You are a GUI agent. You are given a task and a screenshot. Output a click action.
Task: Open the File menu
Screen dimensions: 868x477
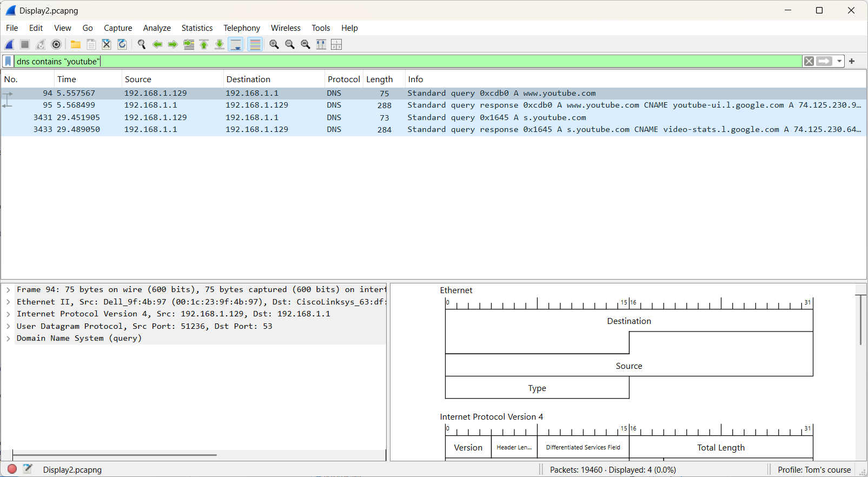(x=12, y=28)
